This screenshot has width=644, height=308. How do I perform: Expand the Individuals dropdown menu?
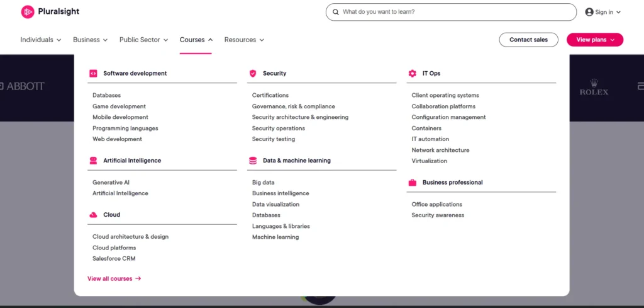click(x=40, y=40)
